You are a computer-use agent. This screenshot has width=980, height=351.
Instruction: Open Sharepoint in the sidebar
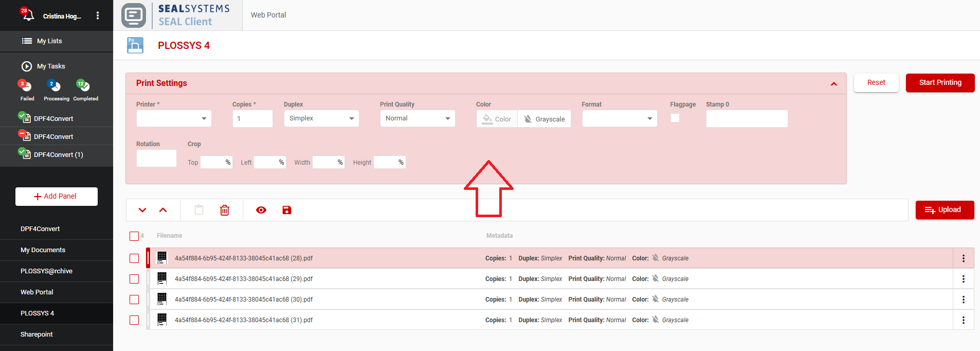point(37,335)
